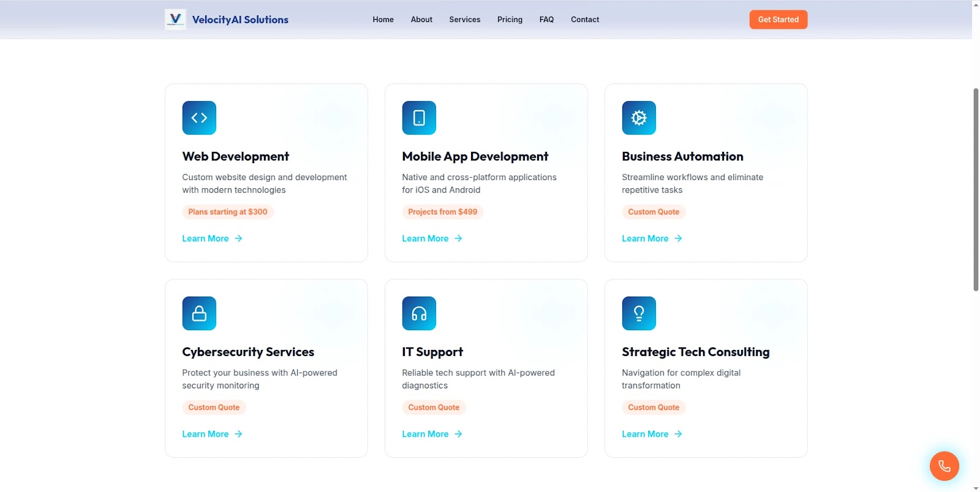Click the Strategic Tech Consulting heading
Viewport: 980px width, 492px height.
pos(696,352)
